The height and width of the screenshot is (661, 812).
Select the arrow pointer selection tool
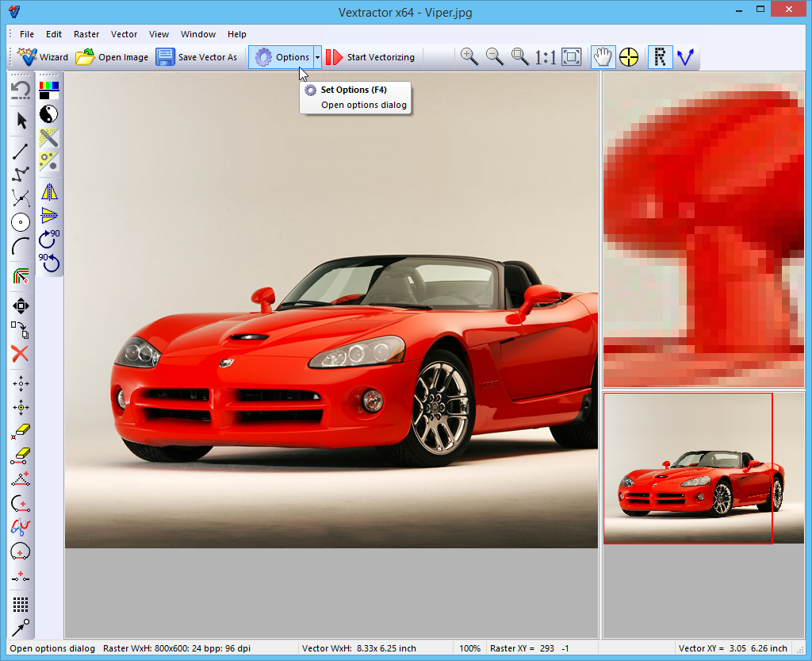pyautogui.click(x=21, y=121)
